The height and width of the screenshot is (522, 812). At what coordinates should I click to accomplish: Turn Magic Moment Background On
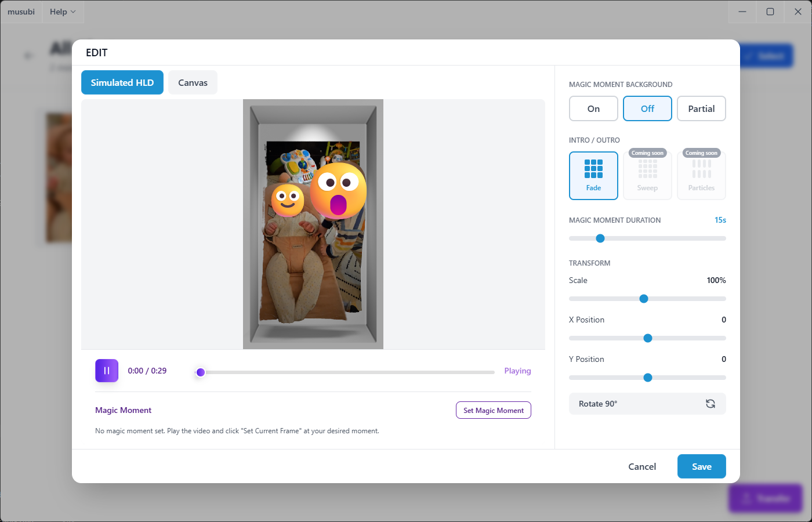593,108
